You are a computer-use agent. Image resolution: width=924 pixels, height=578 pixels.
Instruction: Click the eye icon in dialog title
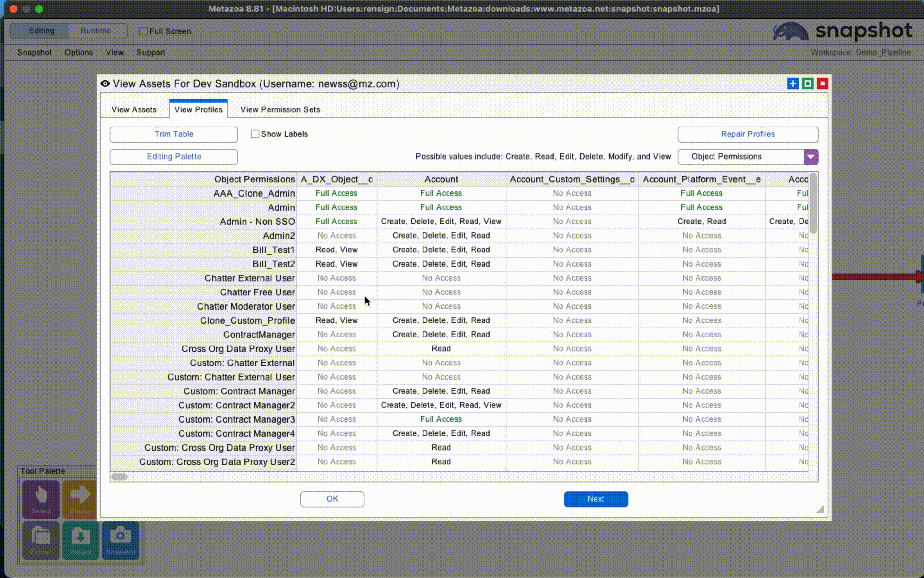point(105,84)
